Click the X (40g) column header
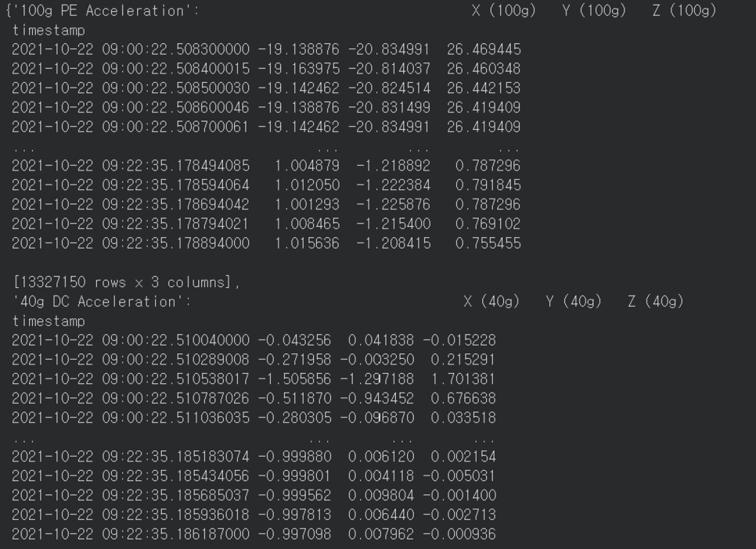This screenshot has height=549, width=756. point(491,302)
